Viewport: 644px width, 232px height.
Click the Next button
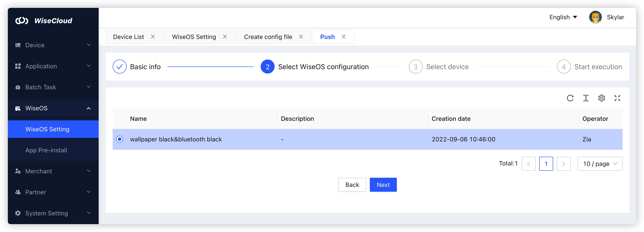pyautogui.click(x=383, y=185)
